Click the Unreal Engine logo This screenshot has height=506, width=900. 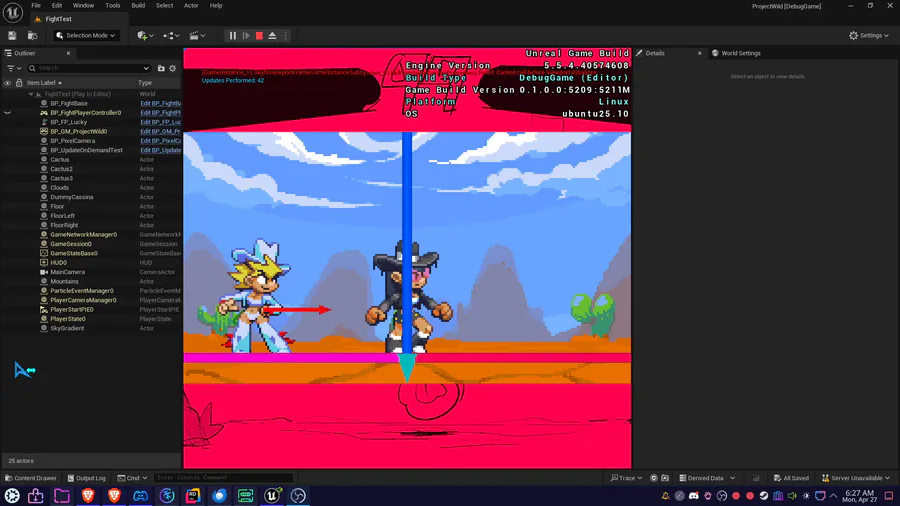[13, 12]
